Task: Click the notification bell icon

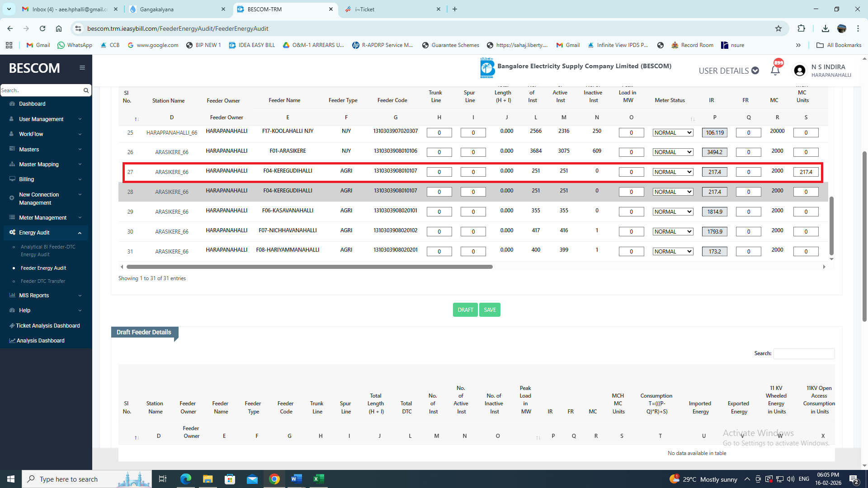Action: click(x=775, y=70)
